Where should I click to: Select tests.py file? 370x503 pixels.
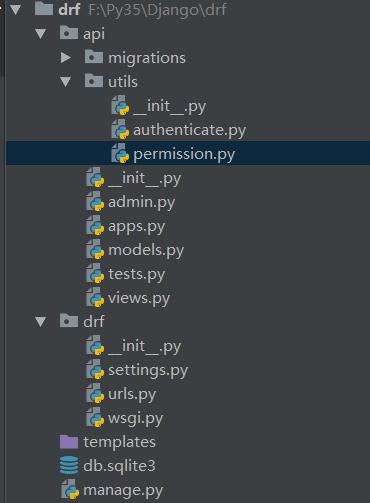point(136,274)
